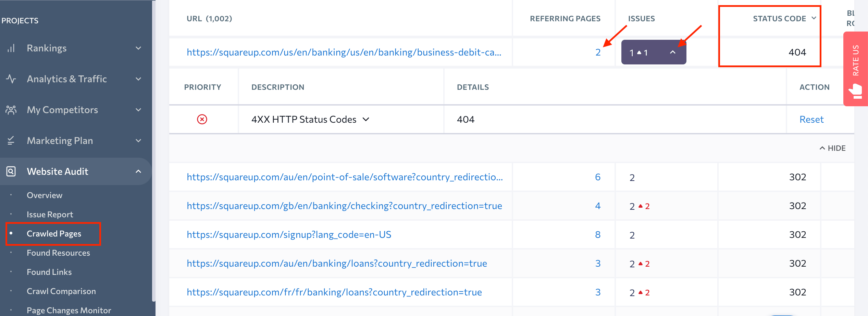Go to the Overview subpage
The width and height of the screenshot is (868, 316).
[x=45, y=195]
